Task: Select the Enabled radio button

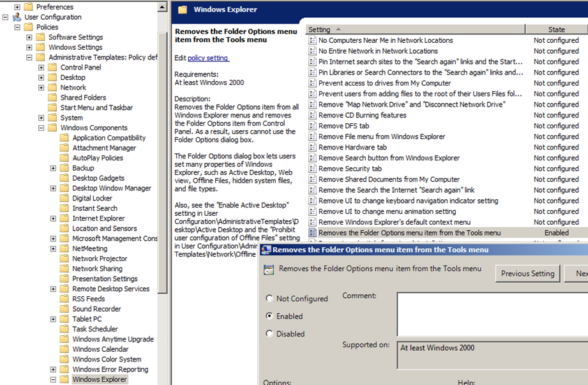Action: click(x=269, y=316)
